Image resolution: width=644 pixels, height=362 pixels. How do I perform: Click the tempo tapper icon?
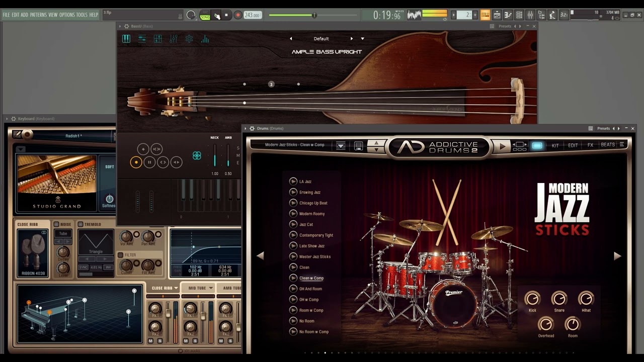(x=553, y=15)
